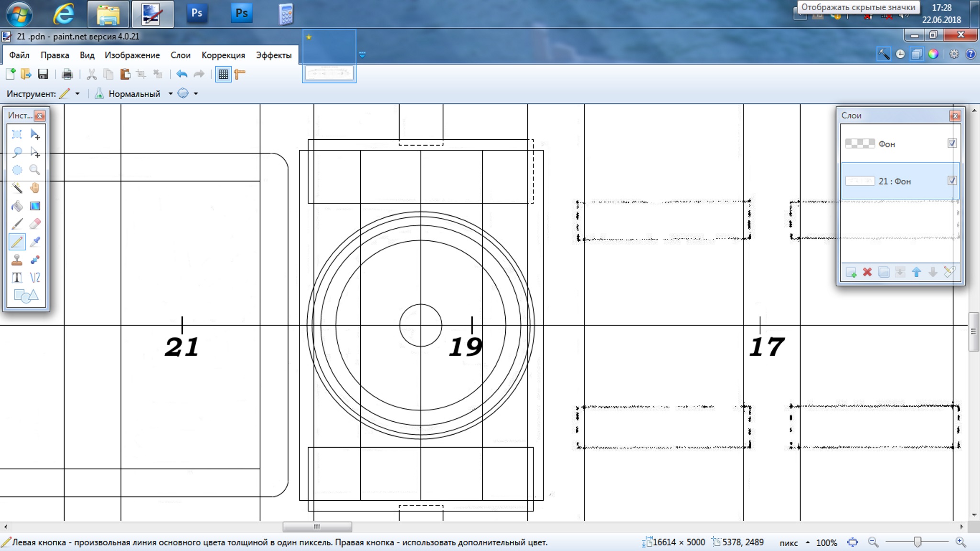Image resolution: width=980 pixels, height=551 pixels.
Task: Expand the image tabs list arrow
Action: pyautogui.click(x=362, y=55)
